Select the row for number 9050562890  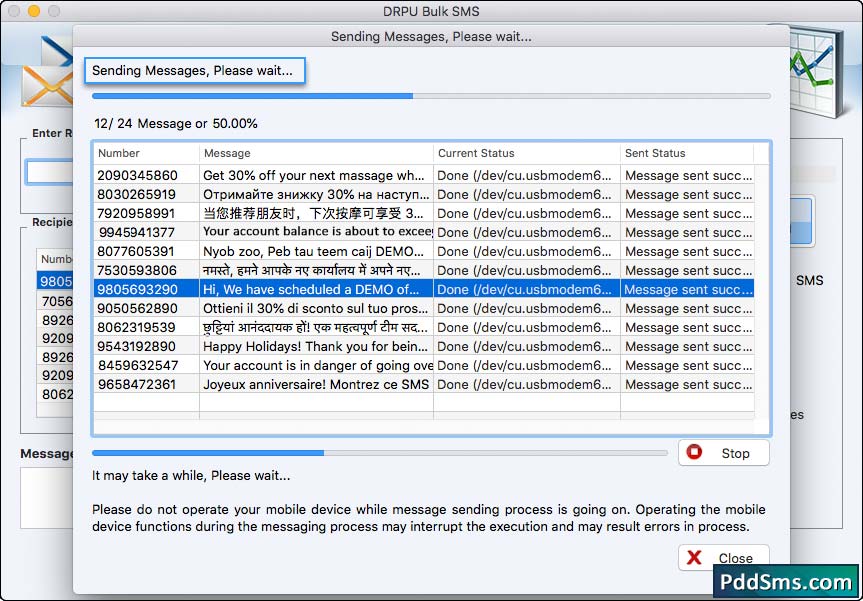[424, 308]
